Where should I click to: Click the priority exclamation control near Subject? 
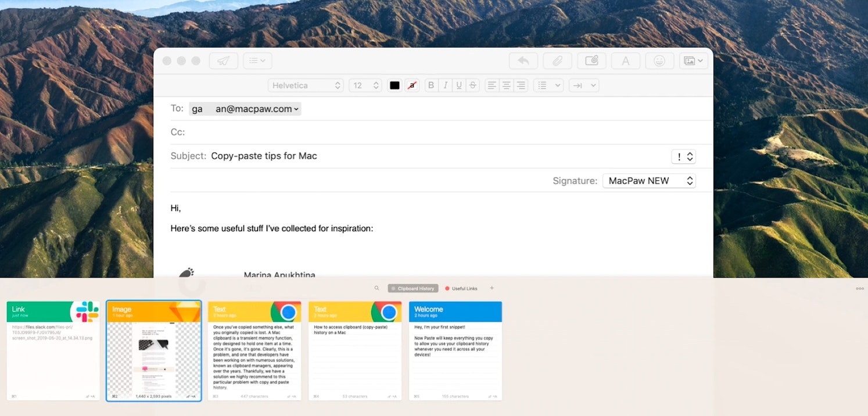pyautogui.click(x=683, y=156)
